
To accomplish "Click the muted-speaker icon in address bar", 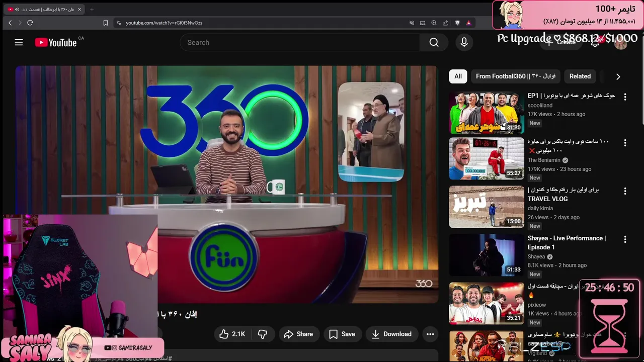I will click(412, 23).
